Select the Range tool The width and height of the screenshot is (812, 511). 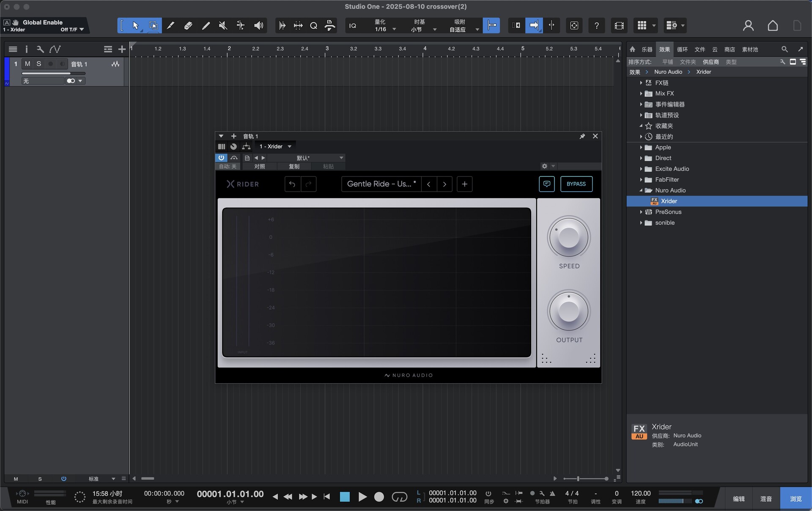click(x=153, y=26)
